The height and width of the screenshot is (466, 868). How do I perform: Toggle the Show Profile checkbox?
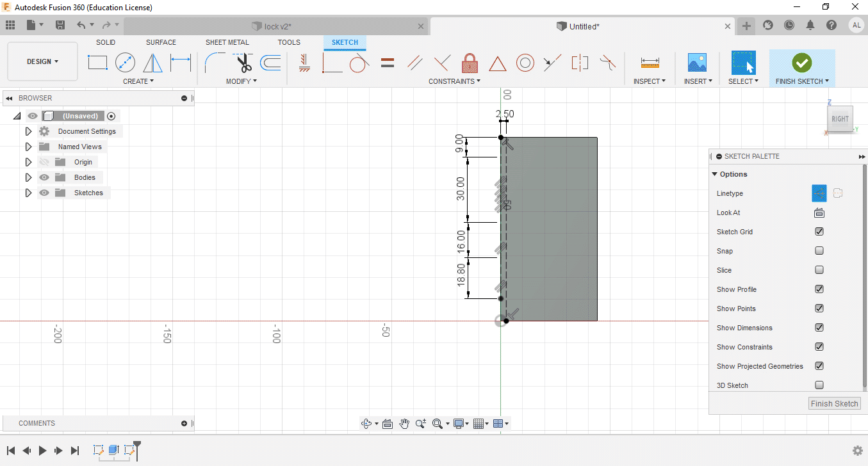click(x=819, y=289)
